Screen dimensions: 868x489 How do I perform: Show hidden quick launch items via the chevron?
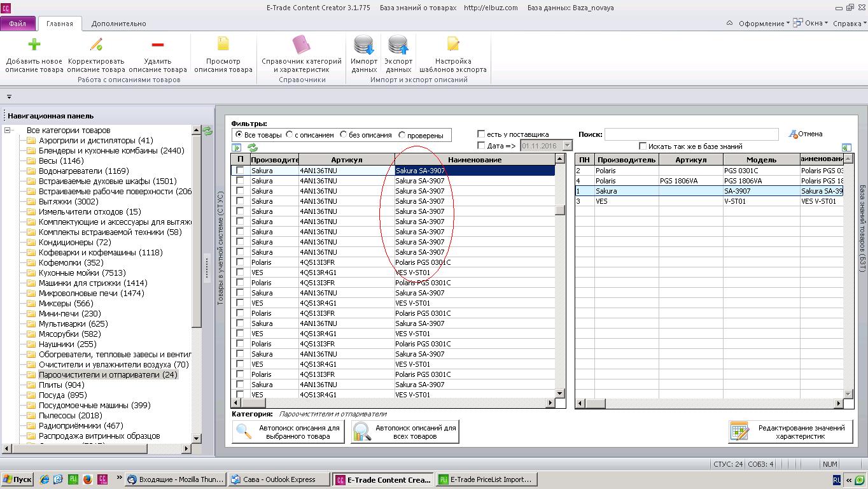coord(119,478)
